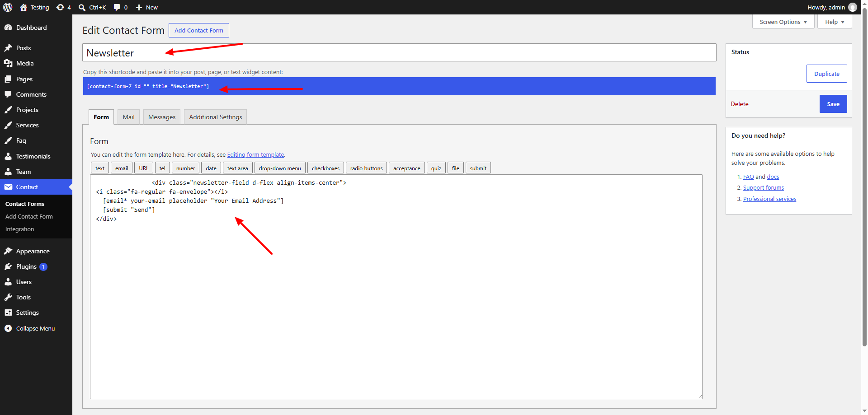Viewport: 868px width, 415px height.
Task: Open Plugins menu with update badge
Action: tap(36, 266)
